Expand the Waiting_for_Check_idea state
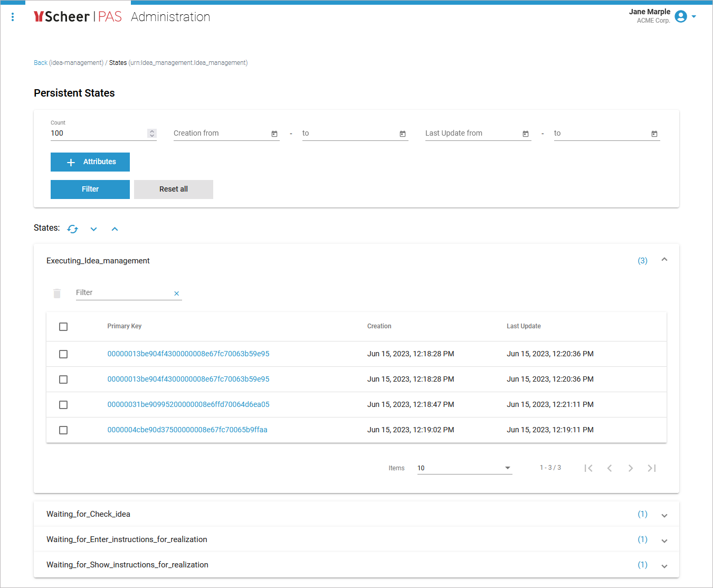713x588 pixels. (x=664, y=515)
